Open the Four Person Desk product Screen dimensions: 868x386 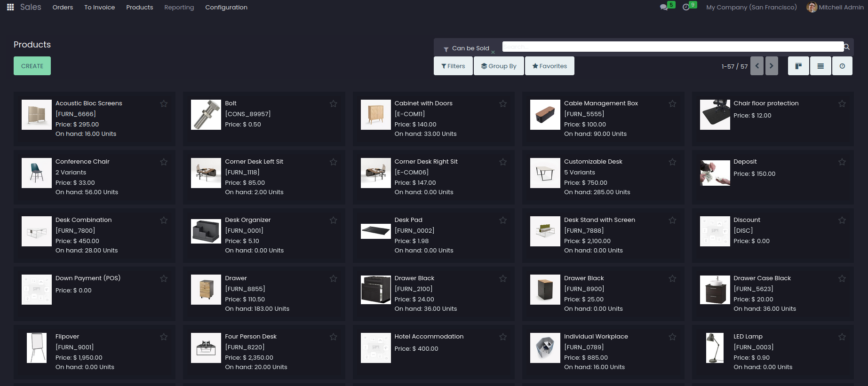point(264,352)
